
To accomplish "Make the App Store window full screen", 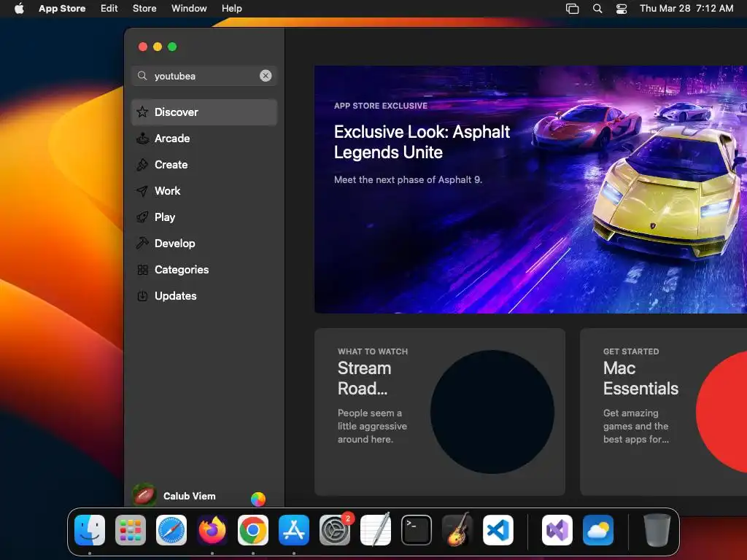I will 172,47.
